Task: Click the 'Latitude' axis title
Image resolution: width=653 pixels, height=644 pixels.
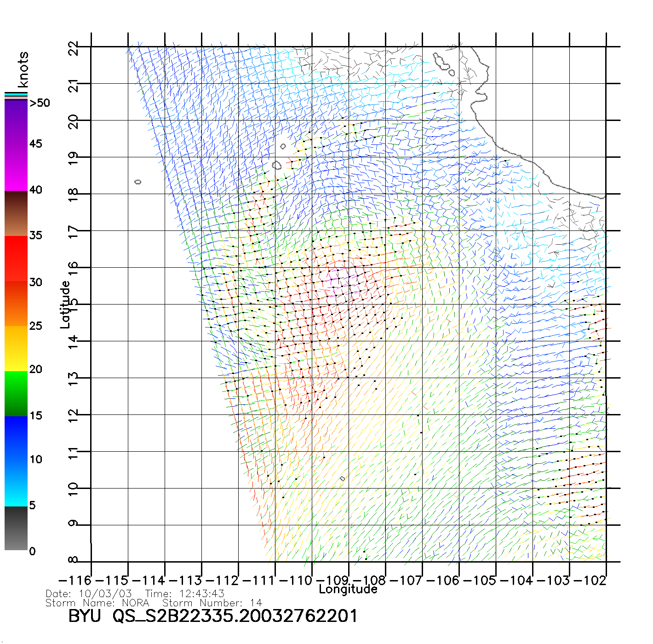Action: pos(65,305)
